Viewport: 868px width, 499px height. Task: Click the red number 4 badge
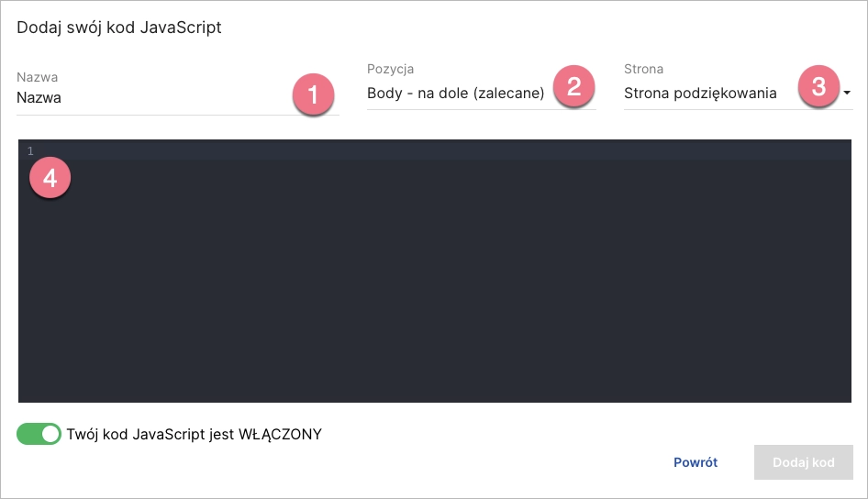50,178
